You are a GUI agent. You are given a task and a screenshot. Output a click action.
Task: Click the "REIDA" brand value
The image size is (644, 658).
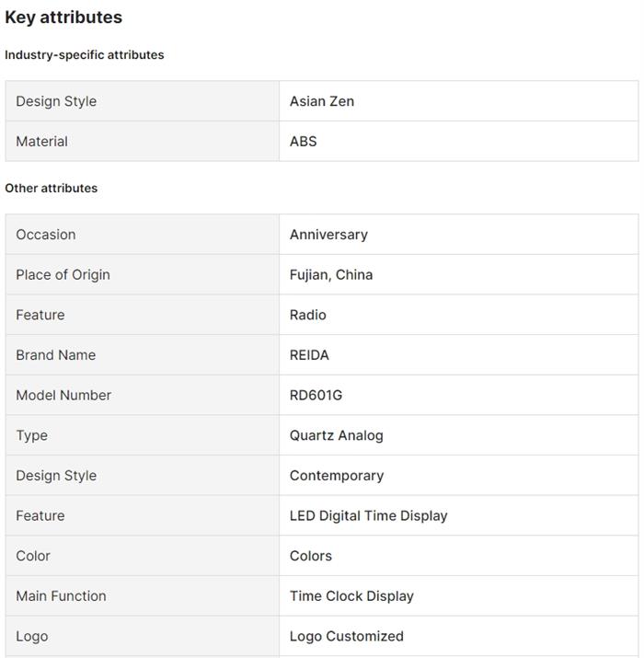[309, 355]
